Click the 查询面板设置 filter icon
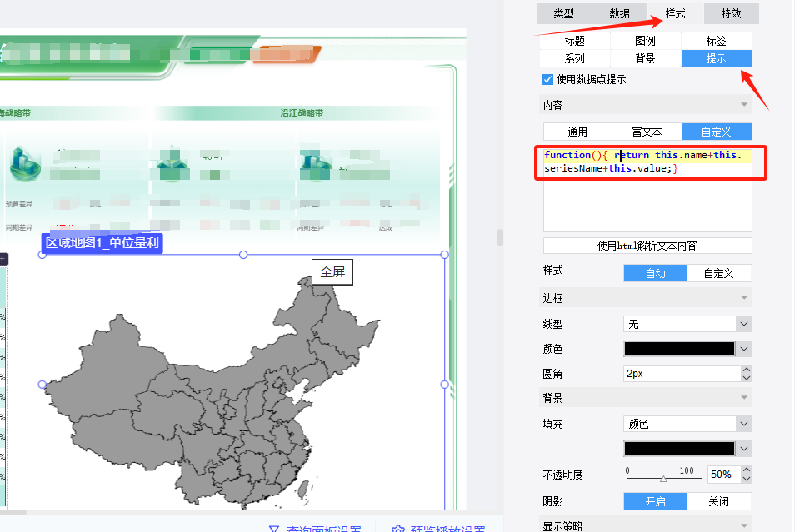Screen dimensions: 795x532 pos(274,529)
